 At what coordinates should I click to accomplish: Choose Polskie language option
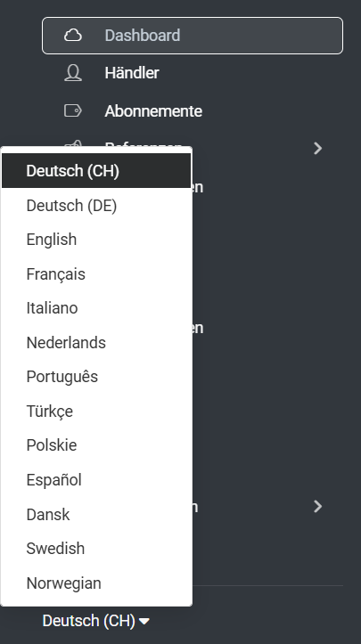pyautogui.click(x=96, y=445)
